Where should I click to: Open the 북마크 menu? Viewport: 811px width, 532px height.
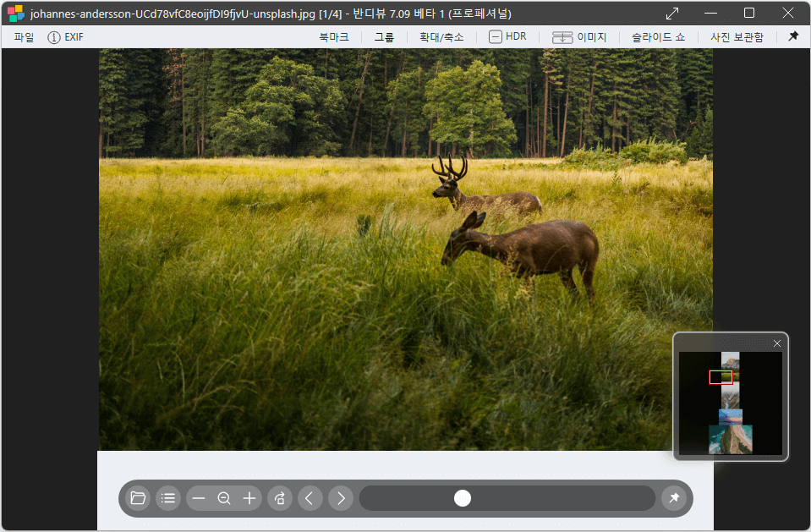(x=333, y=37)
